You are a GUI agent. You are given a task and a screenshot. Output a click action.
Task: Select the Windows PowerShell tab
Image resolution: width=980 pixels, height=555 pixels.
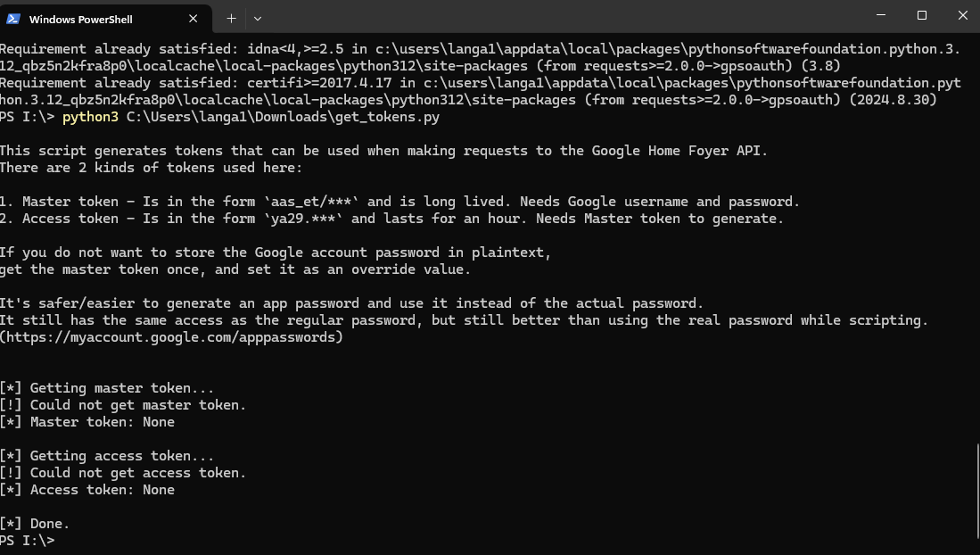[105, 19]
